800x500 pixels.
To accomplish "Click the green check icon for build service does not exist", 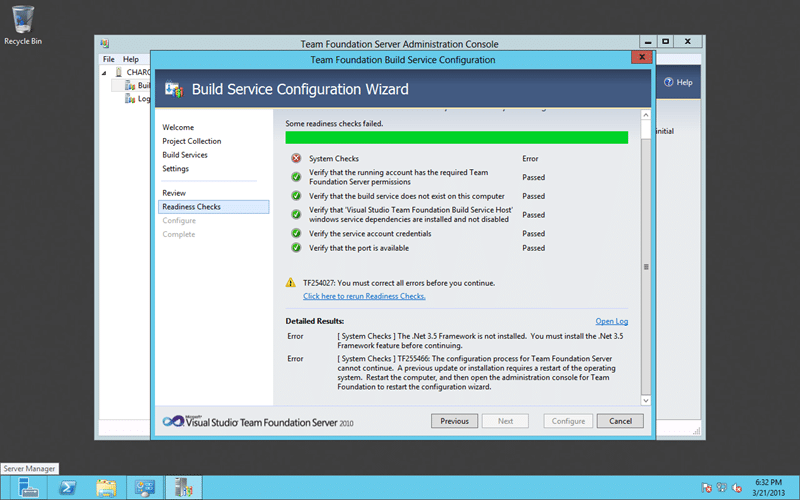I will [296, 195].
